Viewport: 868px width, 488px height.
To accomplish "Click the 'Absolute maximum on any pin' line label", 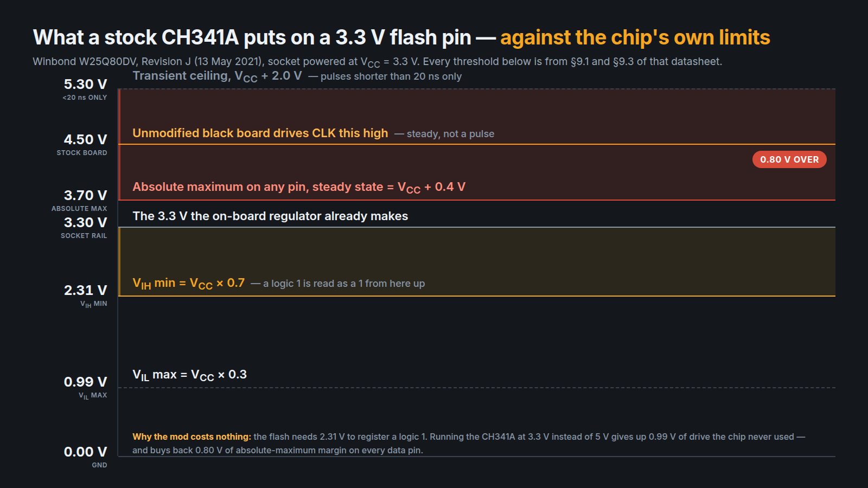I will click(x=299, y=187).
